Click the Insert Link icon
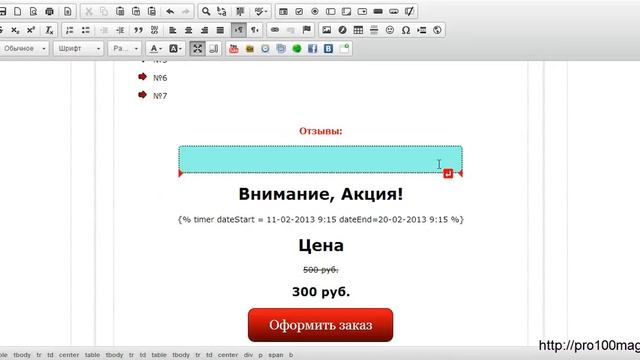Viewport: 640px width, 360px height. (x=275, y=30)
